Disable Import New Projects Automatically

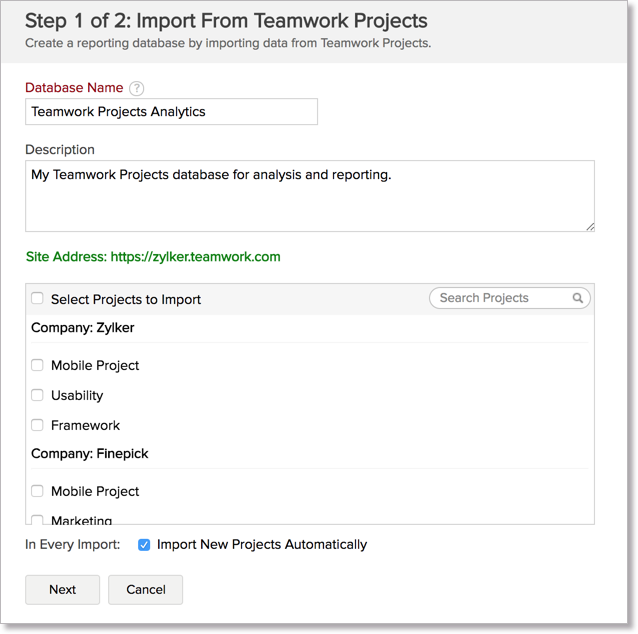pos(144,545)
